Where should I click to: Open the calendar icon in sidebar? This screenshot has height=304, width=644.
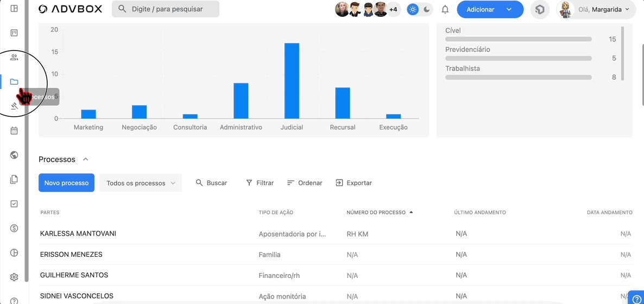coord(14,131)
